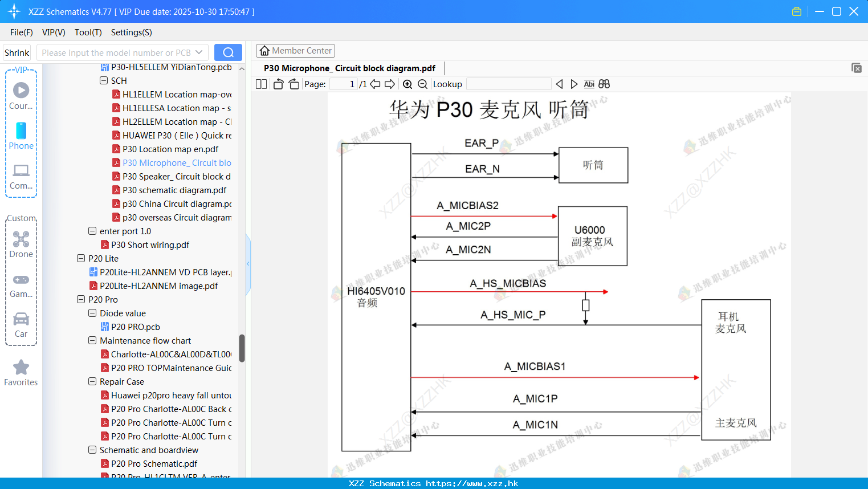Screen dimensions: 868x489
Task: Click the XZZ Schematics app logo
Action: click(14, 11)
